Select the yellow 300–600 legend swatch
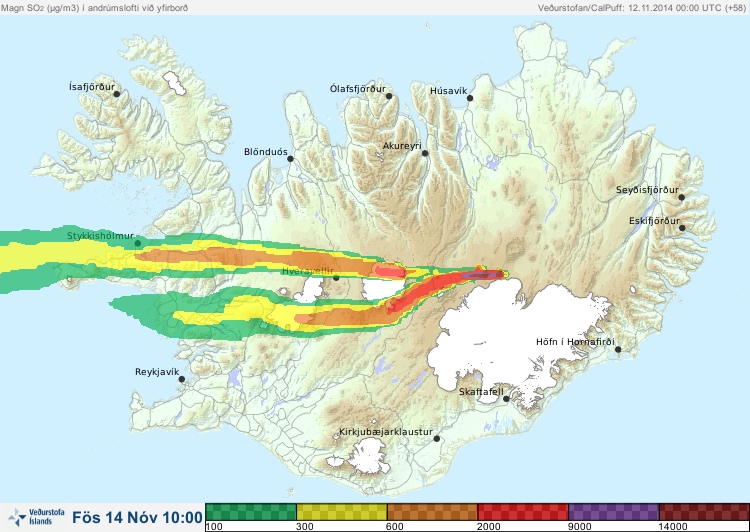This screenshot has width=750, height=532. [x=342, y=512]
